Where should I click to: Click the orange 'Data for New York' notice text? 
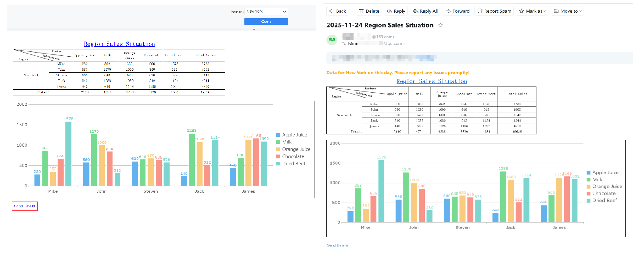click(398, 73)
